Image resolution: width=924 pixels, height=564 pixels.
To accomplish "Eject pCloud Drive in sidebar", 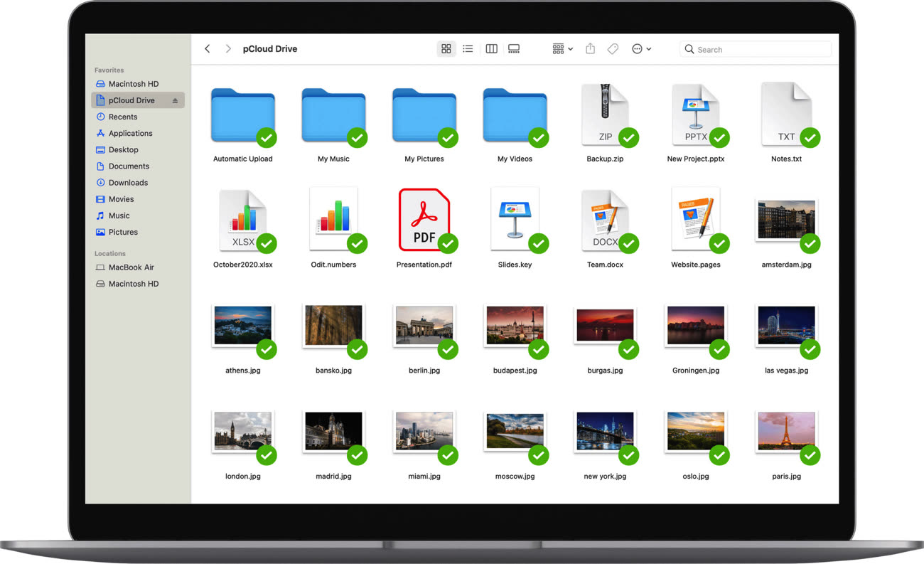I will point(175,101).
